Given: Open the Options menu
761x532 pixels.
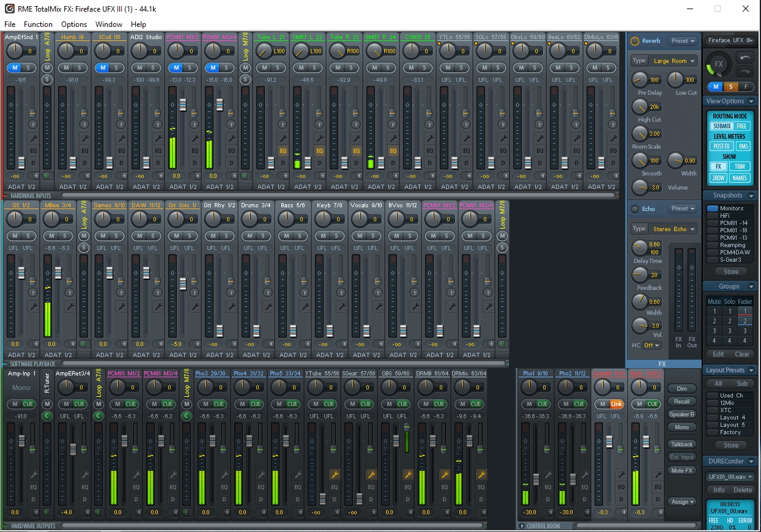Looking at the screenshot, I should [x=74, y=24].
